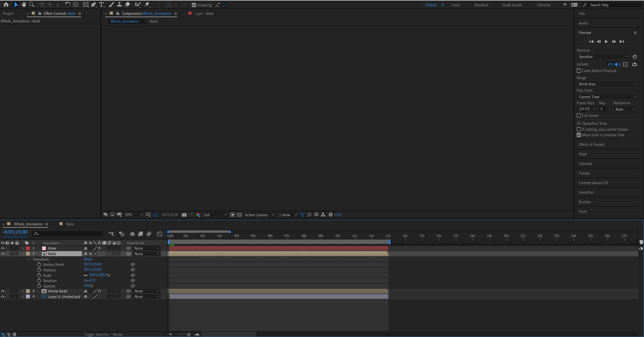Viewport: 644px width, 337px height.
Task: Open the 50% magnification dropdown
Action: 134,215
